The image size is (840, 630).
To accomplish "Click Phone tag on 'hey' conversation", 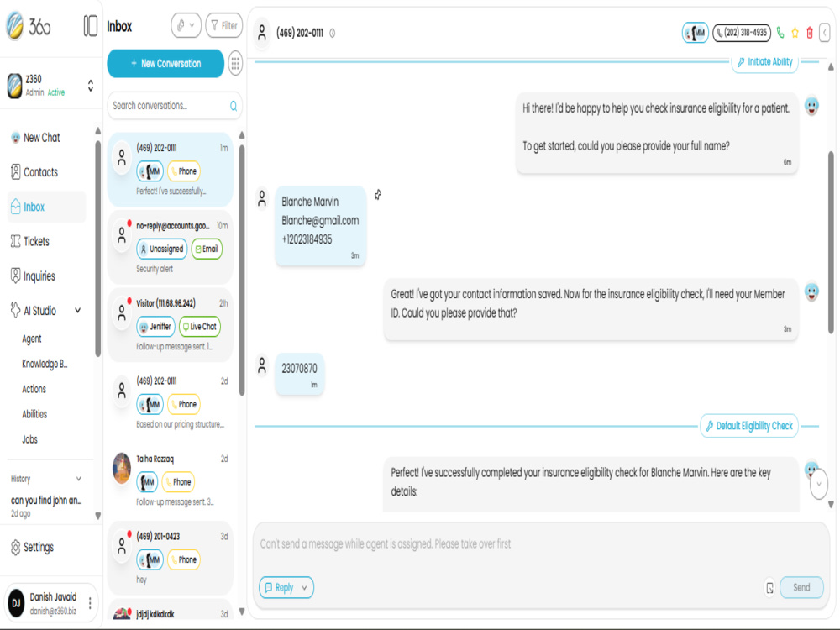I will [184, 559].
